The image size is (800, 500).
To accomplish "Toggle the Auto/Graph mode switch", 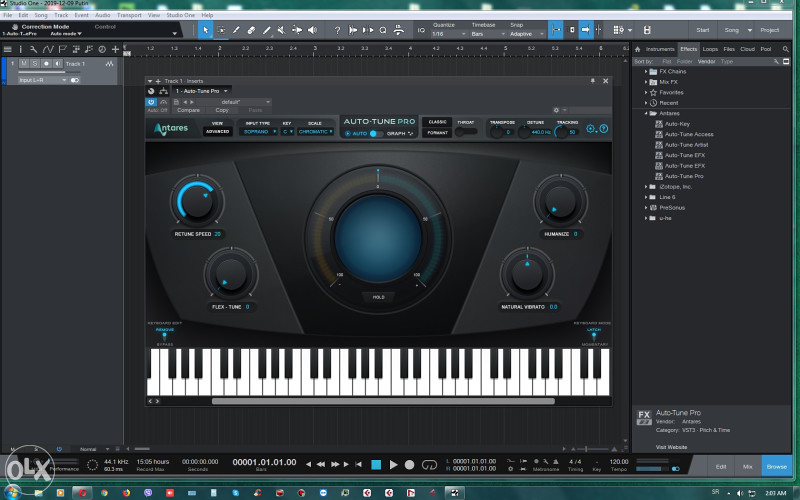I will coord(377,133).
